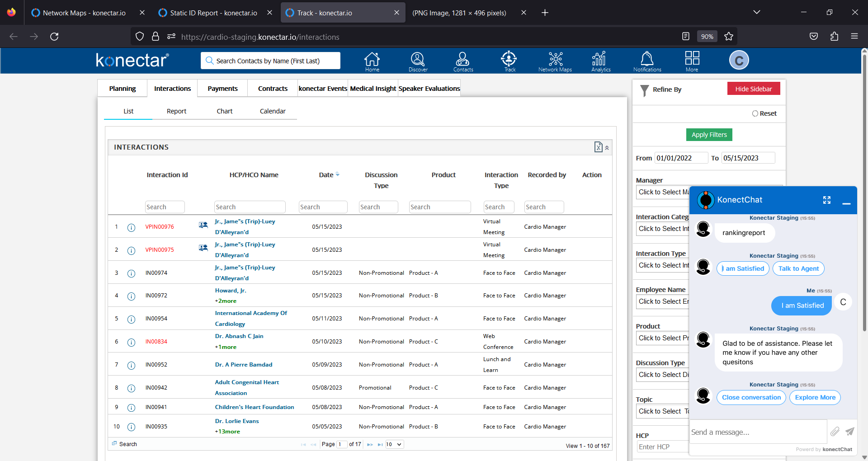Open the Employee Name select dropdown
The width and height of the screenshot is (868, 461).
[663, 301]
